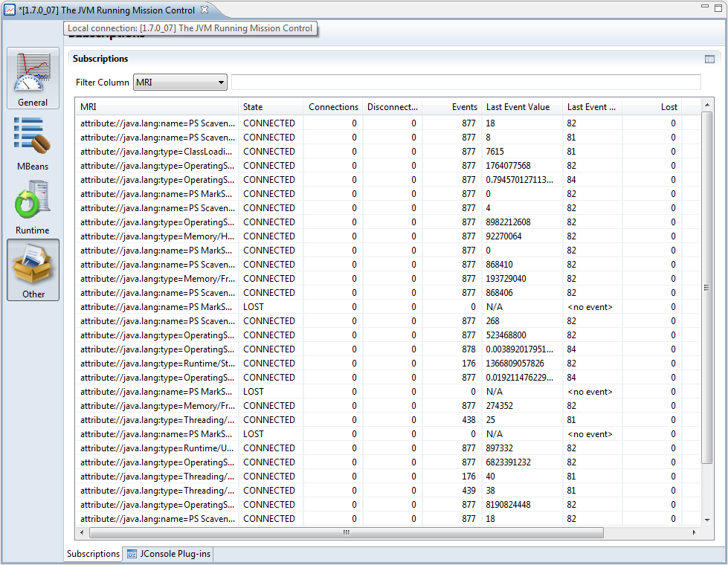This screenshot has height=565, width=728.
Task: Switch to the MBeans tab group
Action: click(x=33, y=143)
